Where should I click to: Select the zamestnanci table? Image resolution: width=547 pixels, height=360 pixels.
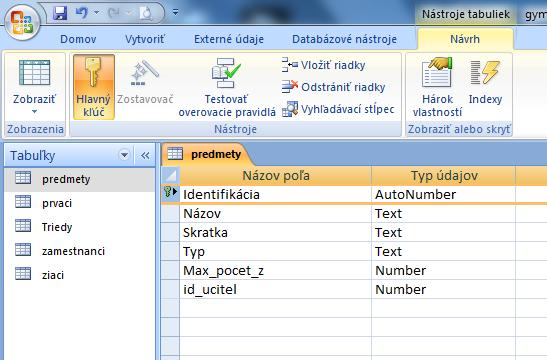click(x=80, y=251)
